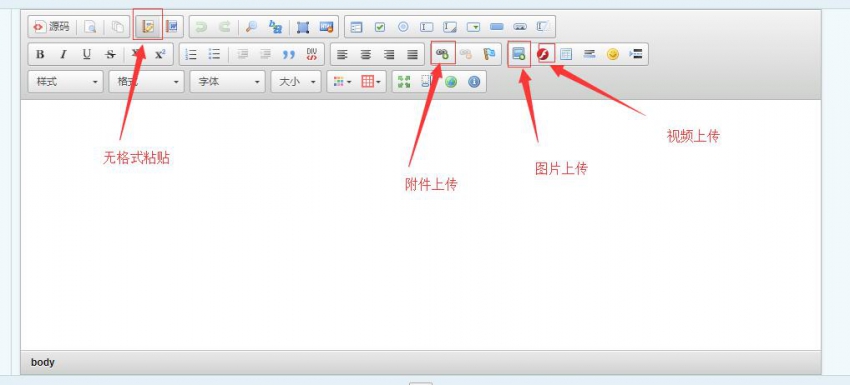Click the unlink icon
850x385 pixels.
[466, 54]
